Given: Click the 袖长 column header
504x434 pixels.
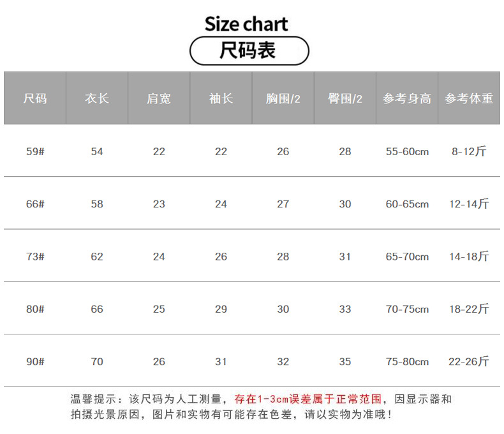Looking at the screenshot, I should [221, 98].
